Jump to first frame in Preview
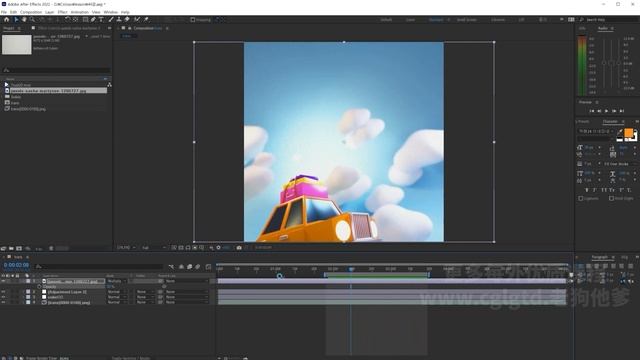This screenshot has width=640, height=360. click(591, 111)
